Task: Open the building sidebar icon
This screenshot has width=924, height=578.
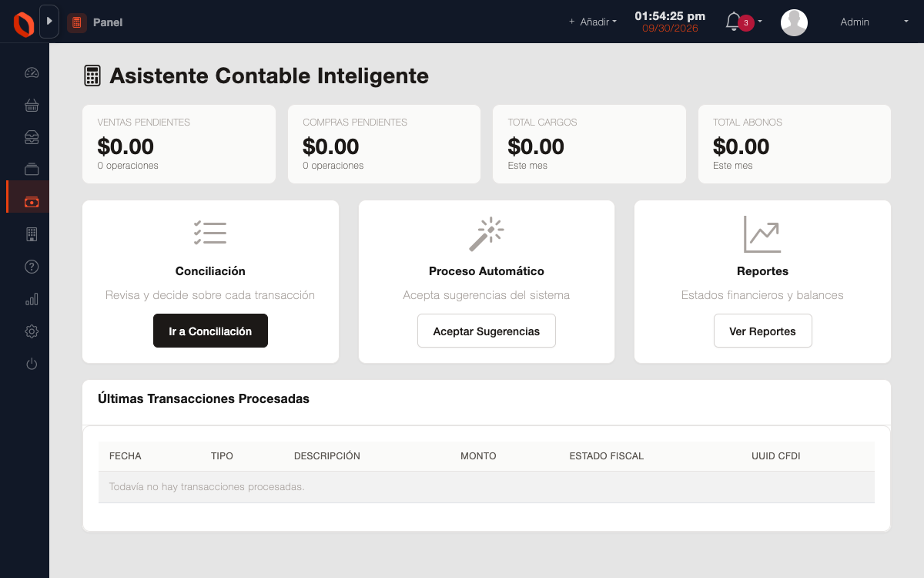Action: (32, 234)
